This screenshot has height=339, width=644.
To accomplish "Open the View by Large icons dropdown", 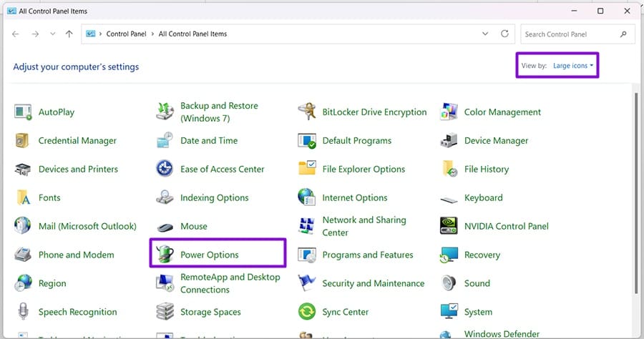I will click(573, 66).
